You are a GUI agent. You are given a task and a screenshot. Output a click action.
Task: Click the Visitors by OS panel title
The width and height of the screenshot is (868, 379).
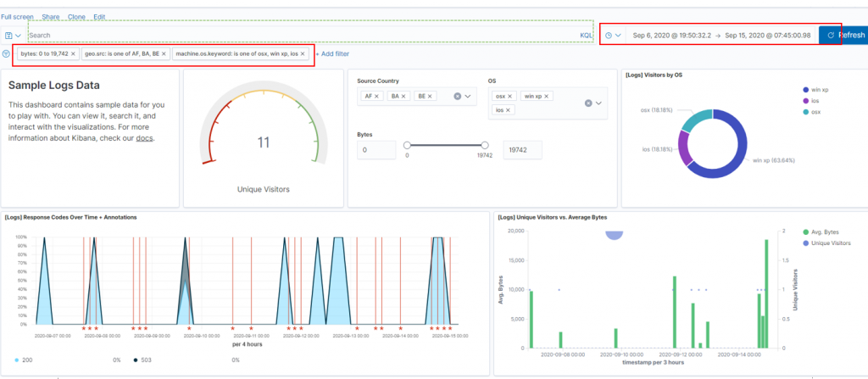click(654, 75)
